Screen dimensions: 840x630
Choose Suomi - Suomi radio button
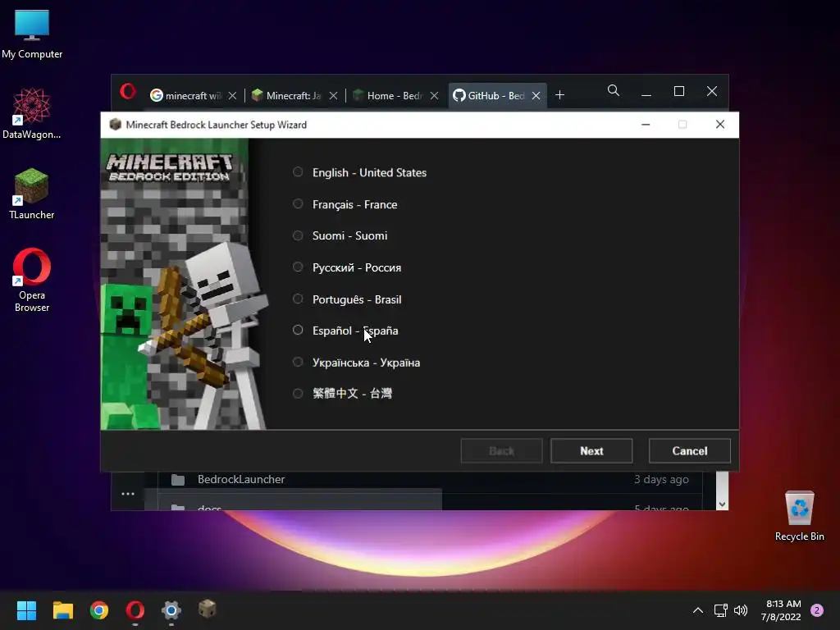298,235
